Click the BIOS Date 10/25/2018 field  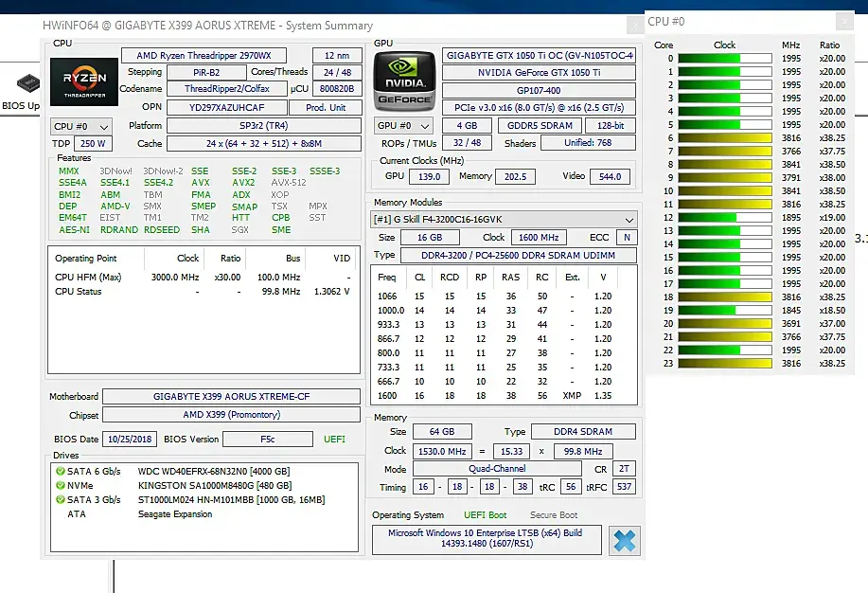pos(130,439)
